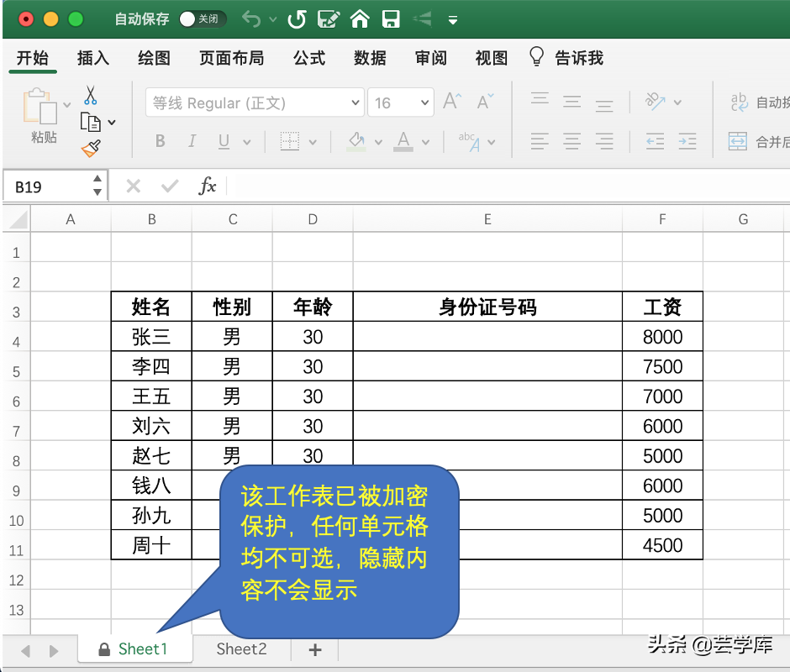Click the Redo circular arrow icon
The image size is (790, 672).
pyautogui.click(x=297, y=19)
